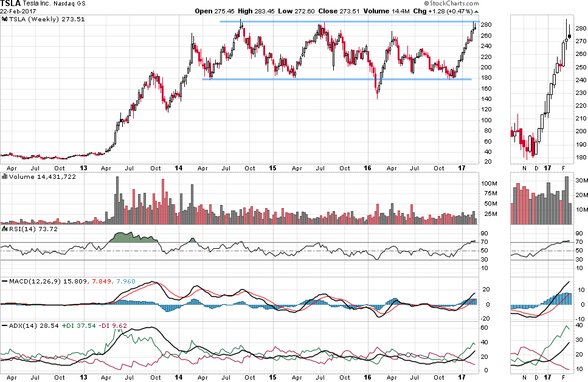Click the Volume 14.4M header value
588x382 pixels.
[x=387, y=12]
